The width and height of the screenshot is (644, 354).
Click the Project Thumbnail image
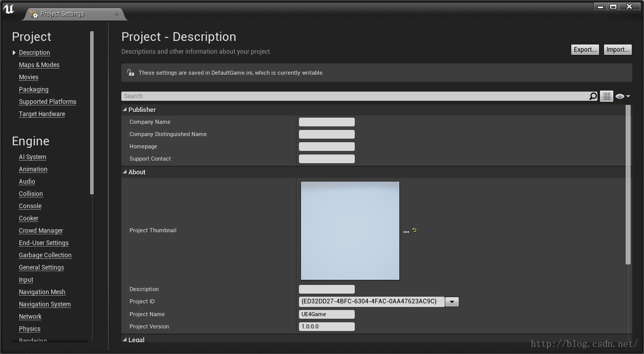pos(350,231)
